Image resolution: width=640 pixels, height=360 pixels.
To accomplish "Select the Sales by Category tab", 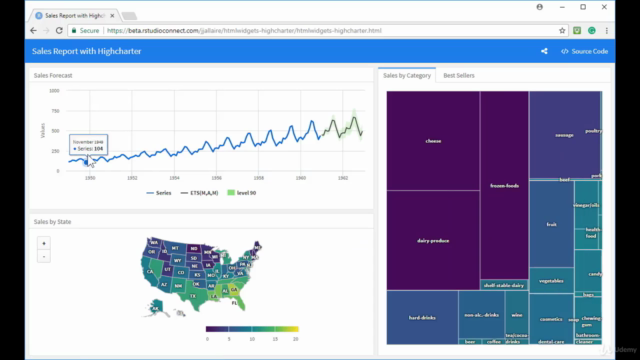I will [x=407, y=76].
